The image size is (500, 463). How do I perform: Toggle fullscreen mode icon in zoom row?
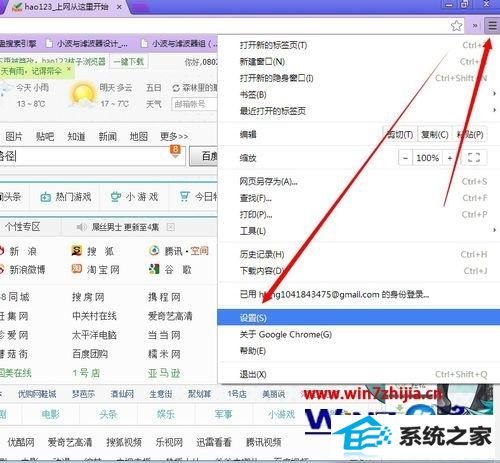click(x=474, y=158)
